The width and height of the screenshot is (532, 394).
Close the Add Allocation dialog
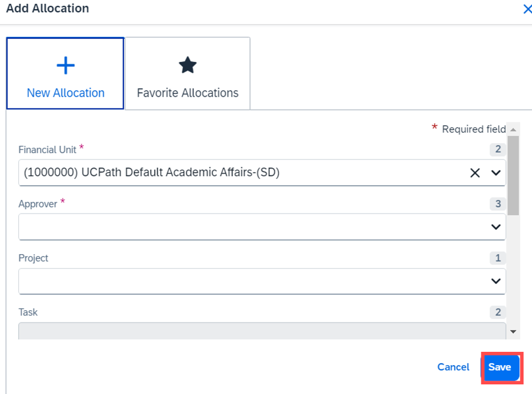point(527,10)
